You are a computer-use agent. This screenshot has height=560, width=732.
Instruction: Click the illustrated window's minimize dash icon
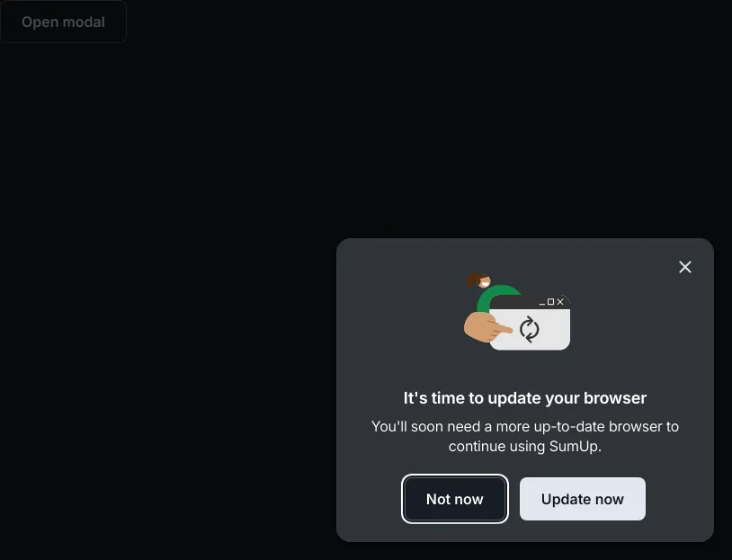click(x=542, y=304)
